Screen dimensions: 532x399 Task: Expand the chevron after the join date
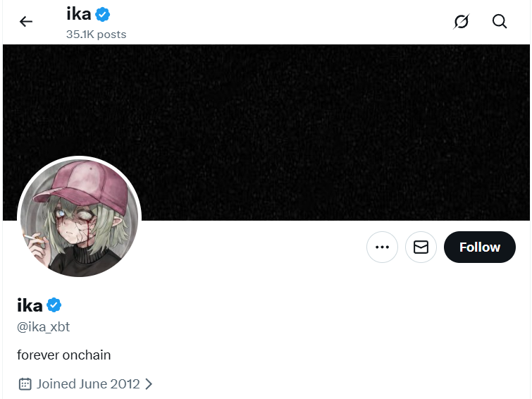coord(149,384)
